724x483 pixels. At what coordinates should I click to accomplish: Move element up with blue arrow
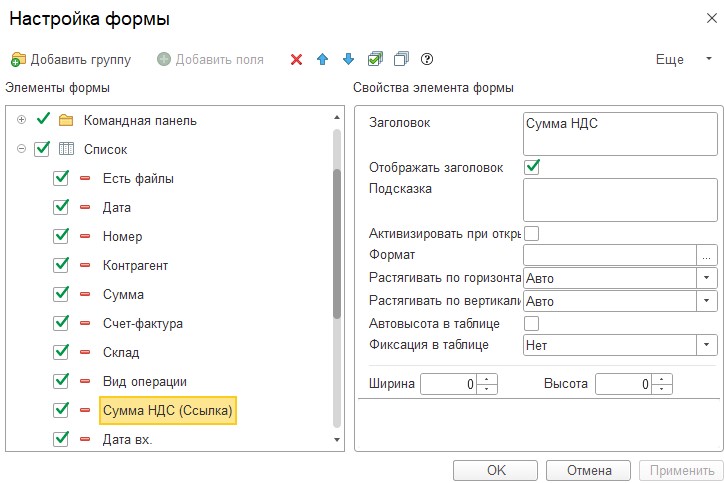pos(322,60)
